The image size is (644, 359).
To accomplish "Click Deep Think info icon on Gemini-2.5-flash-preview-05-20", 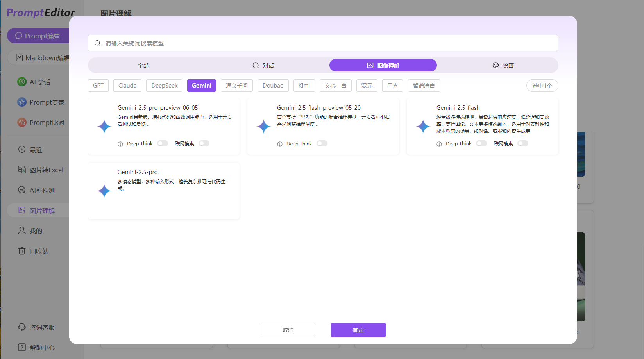I will [x=280, y=144].
